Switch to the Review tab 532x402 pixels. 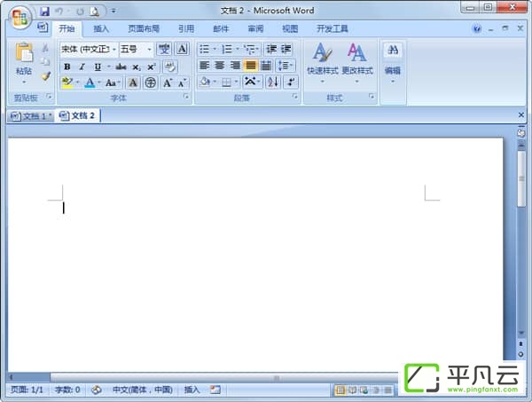[255, 29]
